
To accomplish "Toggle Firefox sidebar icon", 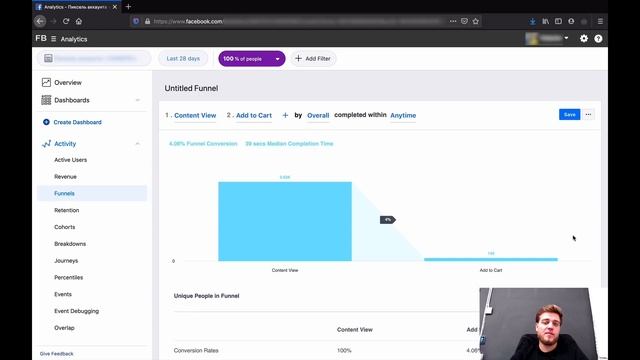I will click(x=558, y=21).
